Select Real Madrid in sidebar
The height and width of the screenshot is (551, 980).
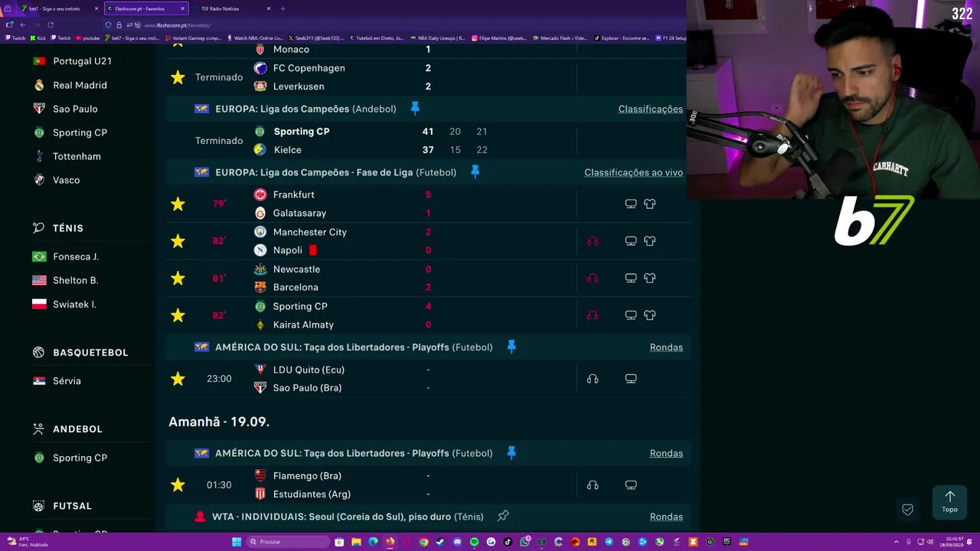(x=80, y=85)
